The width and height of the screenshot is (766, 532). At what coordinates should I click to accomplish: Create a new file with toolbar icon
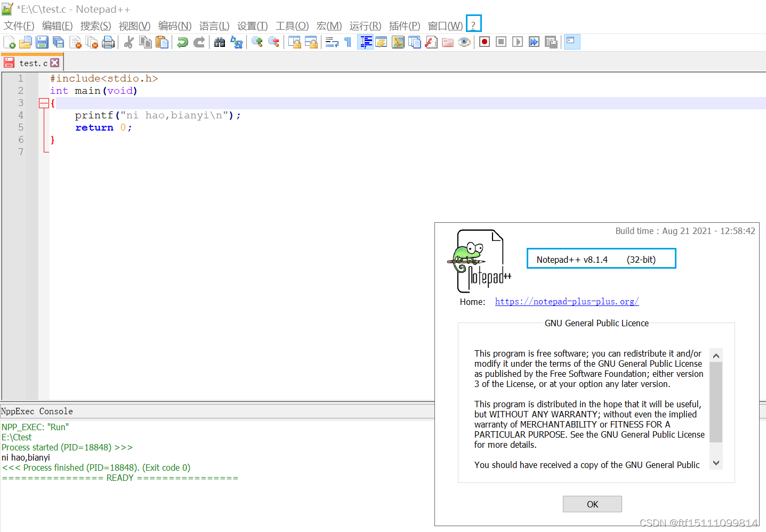9,42
